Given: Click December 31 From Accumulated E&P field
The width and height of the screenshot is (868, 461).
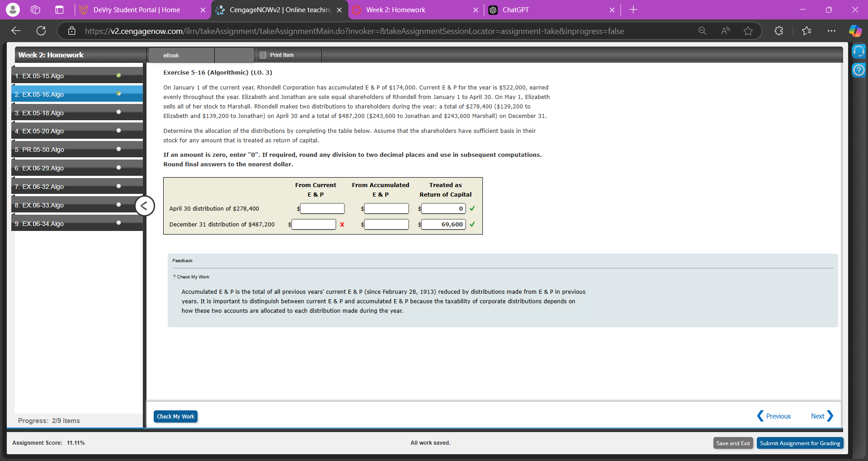Looking at the screenshot, I should click(x=387, y=224).
